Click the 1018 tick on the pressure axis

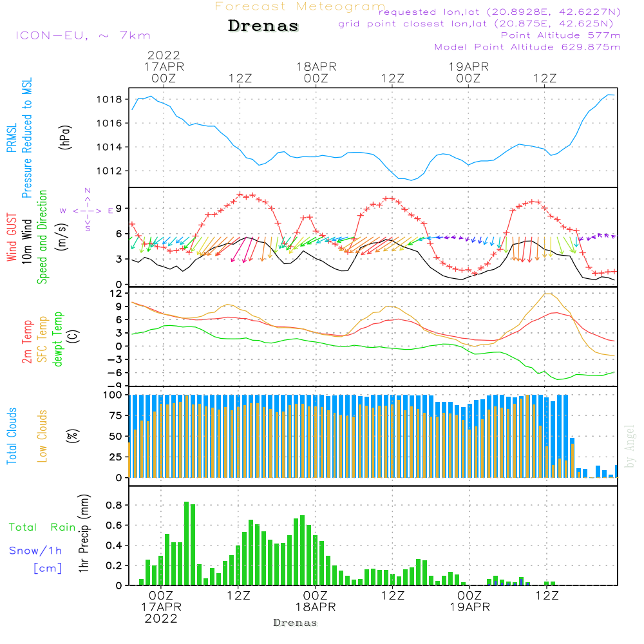109,99
